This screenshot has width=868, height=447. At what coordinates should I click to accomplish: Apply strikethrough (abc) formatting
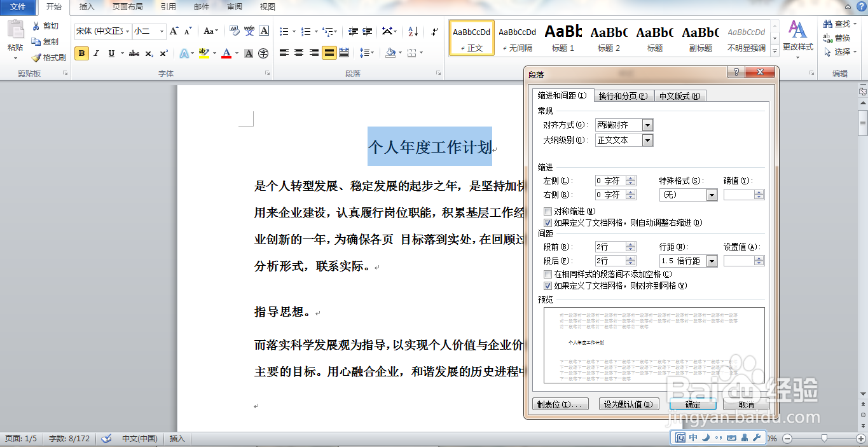tap(134, 53)
